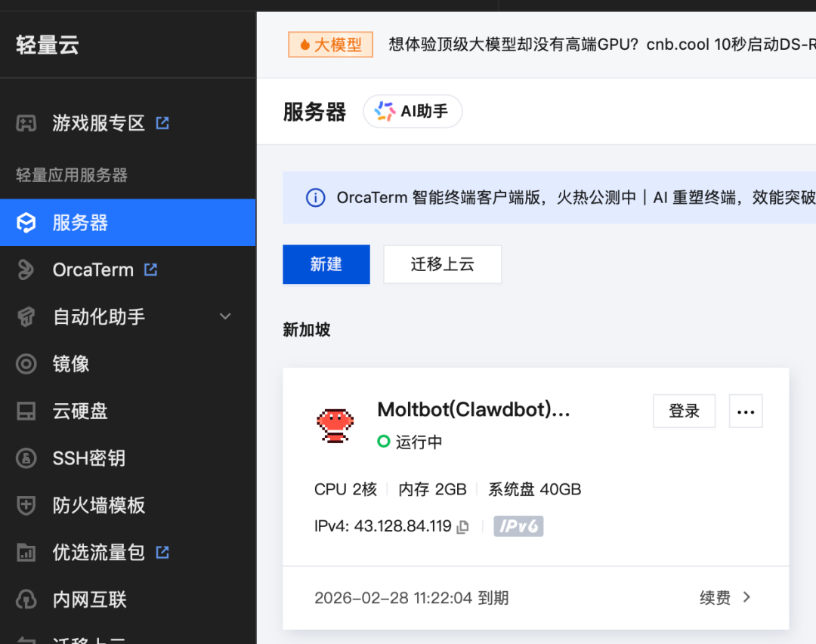Viewport: 816px width, 644px height.
Task: Click the blue 新建 button
Action: (x=326, y=264)
